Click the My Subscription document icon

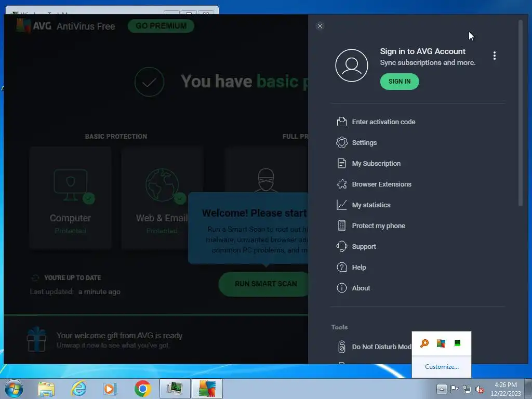tap(342, 163)
